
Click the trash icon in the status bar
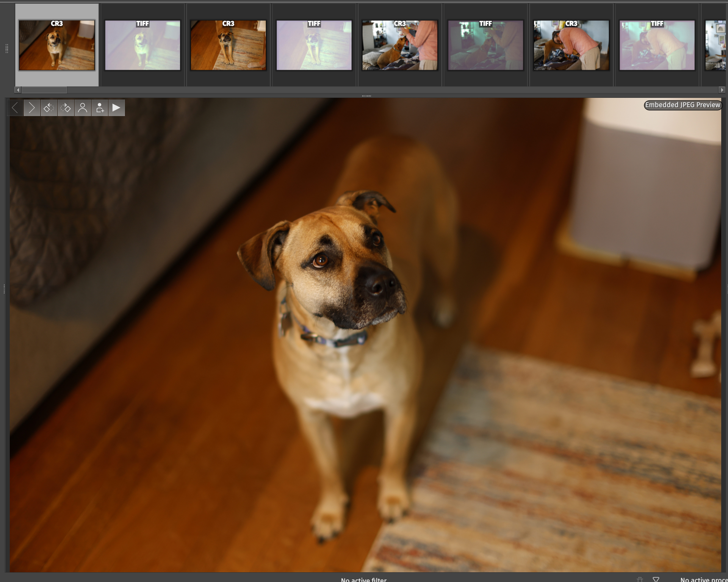(x=640, y=579)
